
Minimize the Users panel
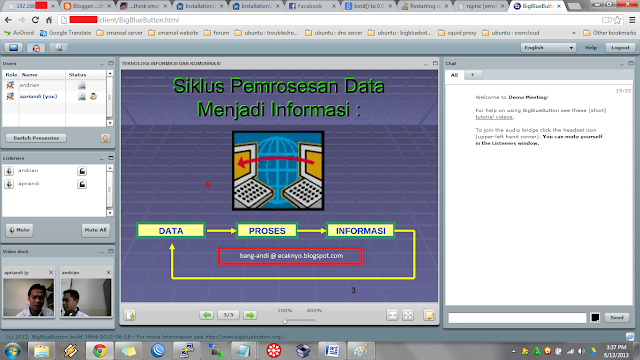coord(102,64)
